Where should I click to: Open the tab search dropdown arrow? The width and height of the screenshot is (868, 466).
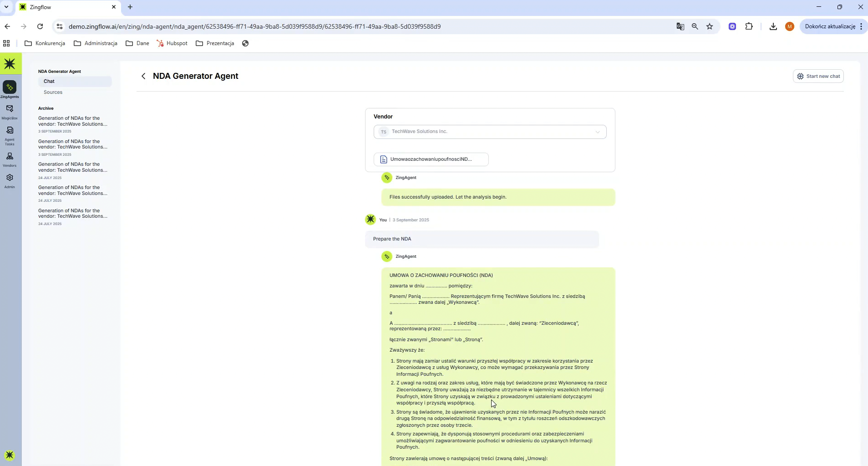tap(6, 7)
